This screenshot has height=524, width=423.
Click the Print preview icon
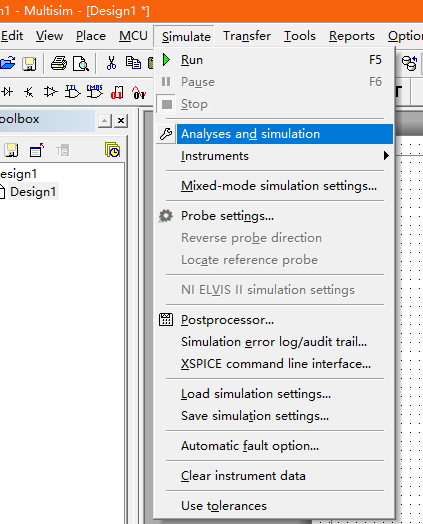tap(81, 63)
